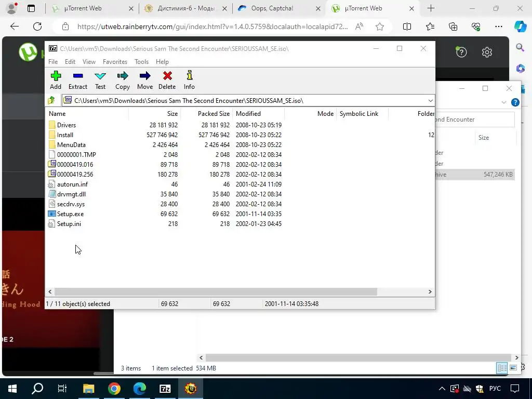This screenshot has width=532, height=399.
Task: Open Chrome from the taskbar
Action: (114, 389)
